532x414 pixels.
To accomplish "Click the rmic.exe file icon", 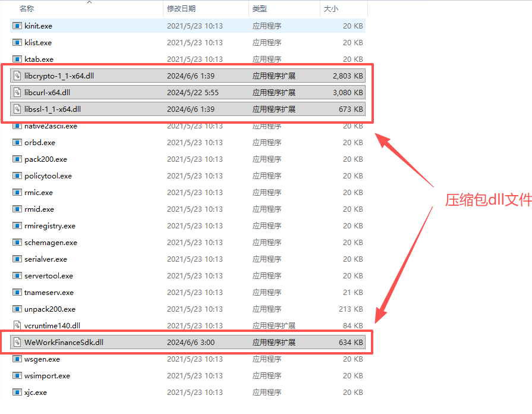I will click(x=17, y=192).
